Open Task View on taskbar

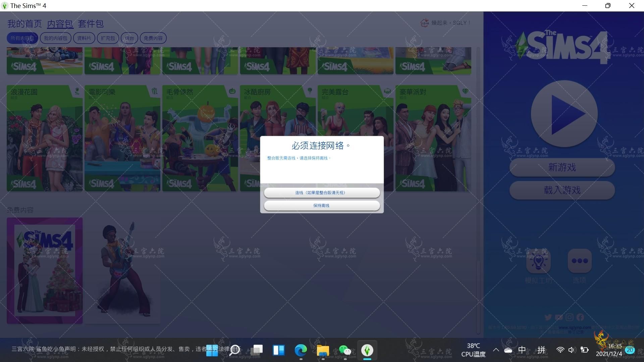pyautogui.click(x=257, y=350)
